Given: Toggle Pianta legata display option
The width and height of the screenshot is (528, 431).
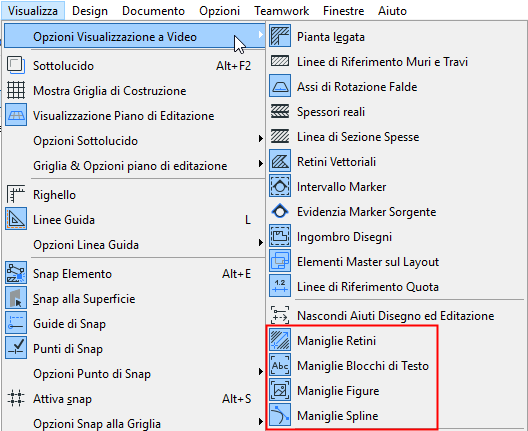Looking at the screenshot, I should [x=396, y=36].
